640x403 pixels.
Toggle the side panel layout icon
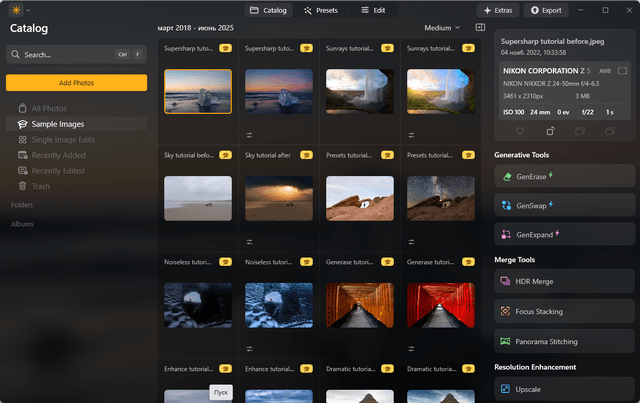(481, 27)
